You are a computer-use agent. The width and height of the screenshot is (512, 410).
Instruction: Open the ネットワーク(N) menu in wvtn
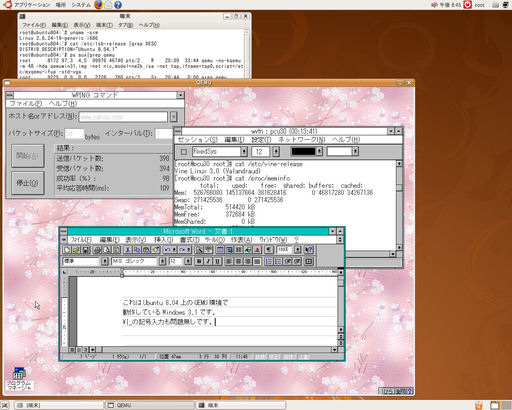[302, 140]
